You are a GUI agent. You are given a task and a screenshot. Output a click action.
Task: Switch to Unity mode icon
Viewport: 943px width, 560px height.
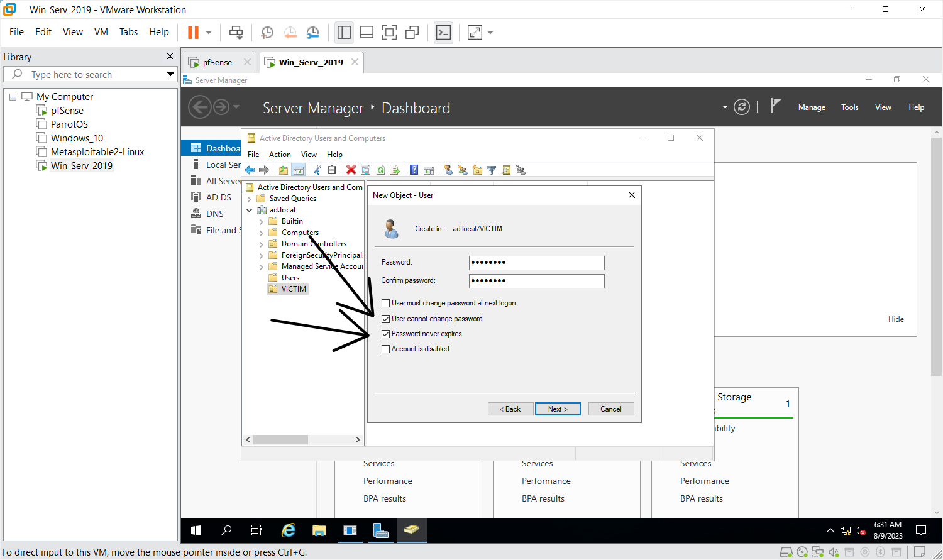412,33
